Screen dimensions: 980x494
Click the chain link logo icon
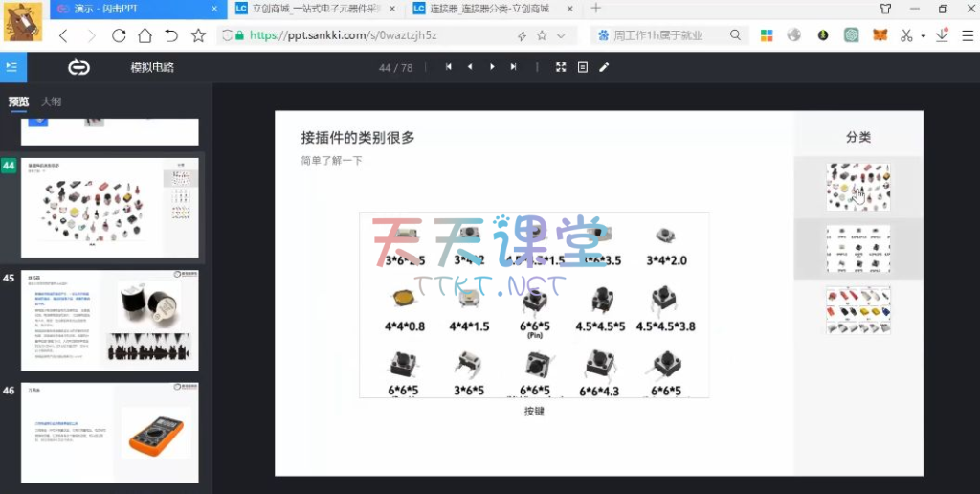click(x=78, y=67)
